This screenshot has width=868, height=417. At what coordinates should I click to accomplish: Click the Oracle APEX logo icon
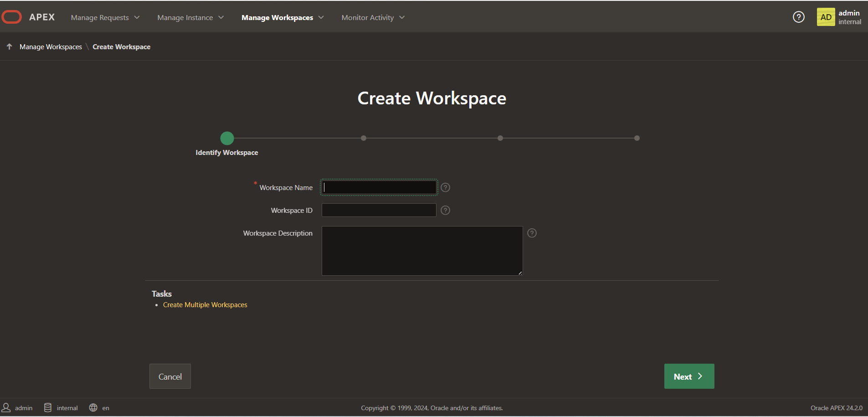coord(12,17)
